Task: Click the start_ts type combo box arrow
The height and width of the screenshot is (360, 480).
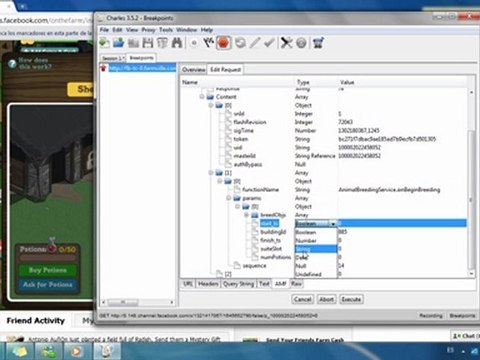Action: [x=333, y=224]
